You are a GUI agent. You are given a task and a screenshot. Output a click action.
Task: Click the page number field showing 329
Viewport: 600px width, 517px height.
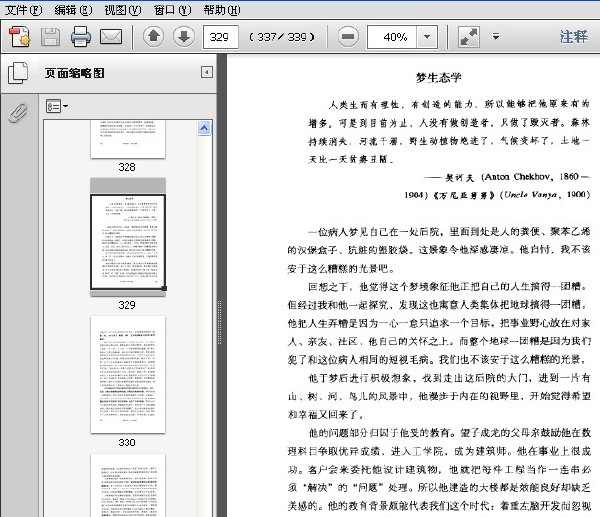pos(221,37)
